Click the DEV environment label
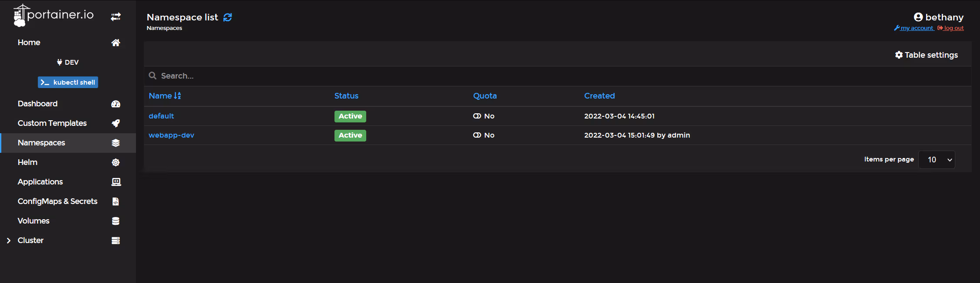This screenshot has height=283, width=980. click(72, 62)
